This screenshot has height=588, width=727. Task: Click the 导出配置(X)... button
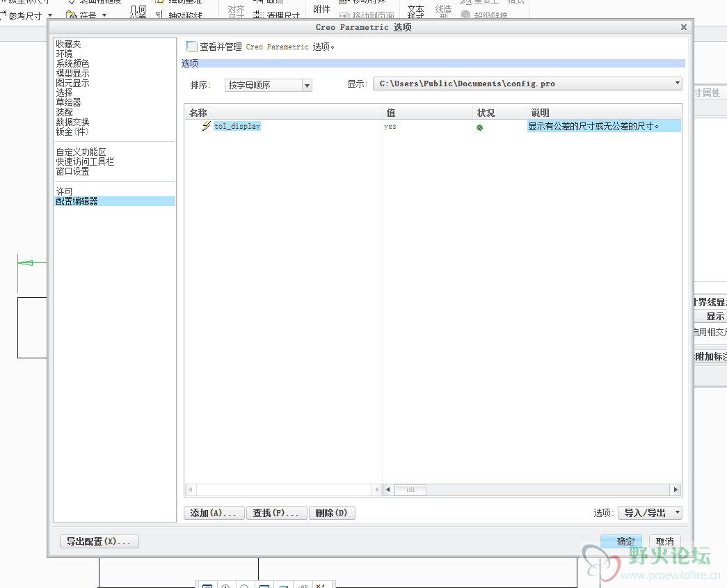[x=99, y=541]
